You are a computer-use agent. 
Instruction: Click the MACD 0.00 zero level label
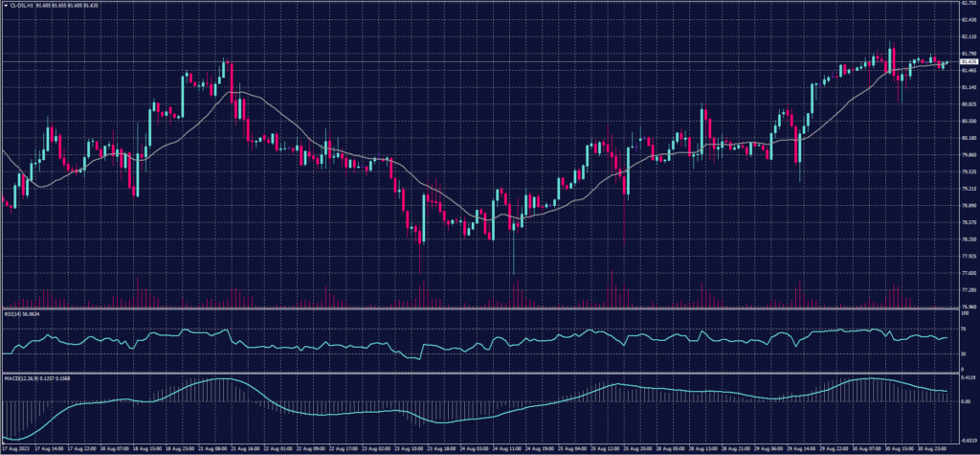(x=964, y=401)
